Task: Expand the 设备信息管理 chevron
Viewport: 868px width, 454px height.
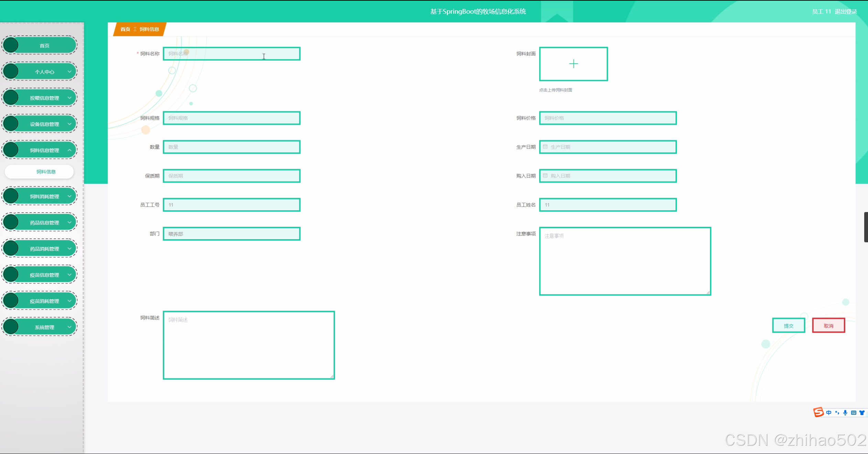Action: (69, 124)
